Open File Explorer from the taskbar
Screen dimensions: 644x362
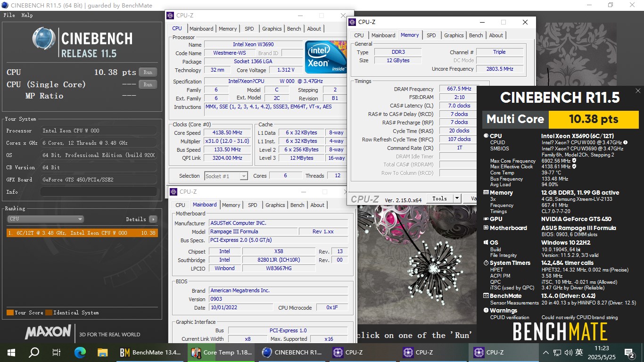102,352
